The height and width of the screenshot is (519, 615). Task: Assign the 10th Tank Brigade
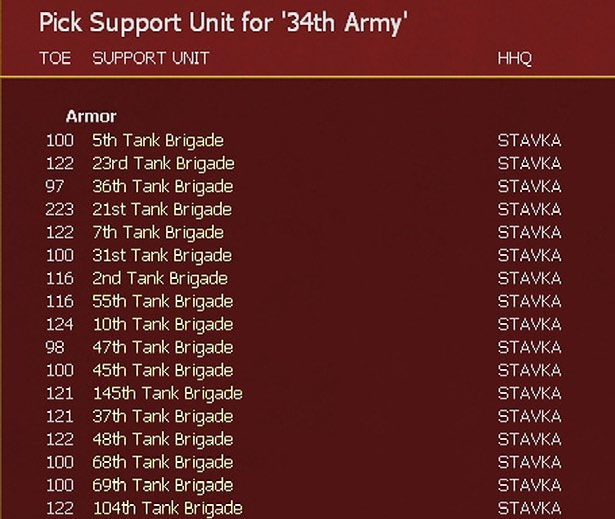[x=162, y=324]
